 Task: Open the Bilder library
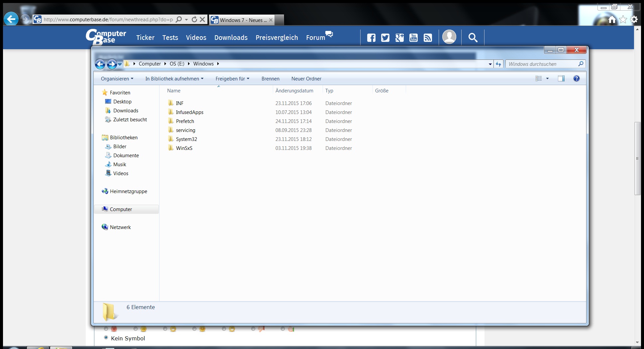point(120,147)
